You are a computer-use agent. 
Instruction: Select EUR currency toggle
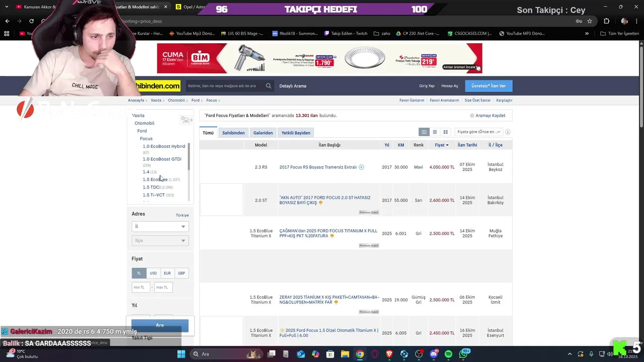tap(167, 273)
